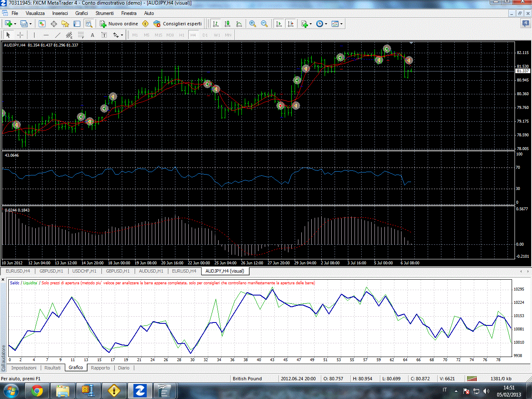Open a new chart window
The width and height of the screenshot is (532, 399).
[8, 24]
